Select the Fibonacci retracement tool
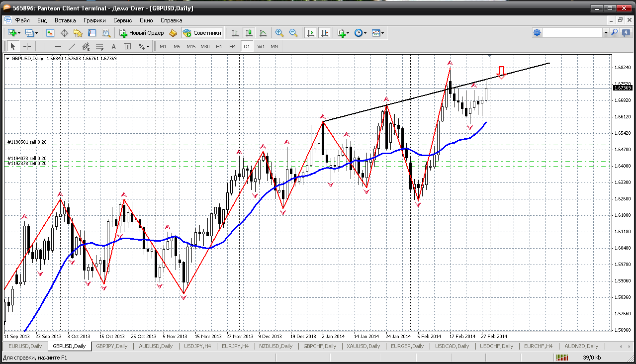Screen dimensions: 636x364 pyautogui.click(x=99, y=46)
